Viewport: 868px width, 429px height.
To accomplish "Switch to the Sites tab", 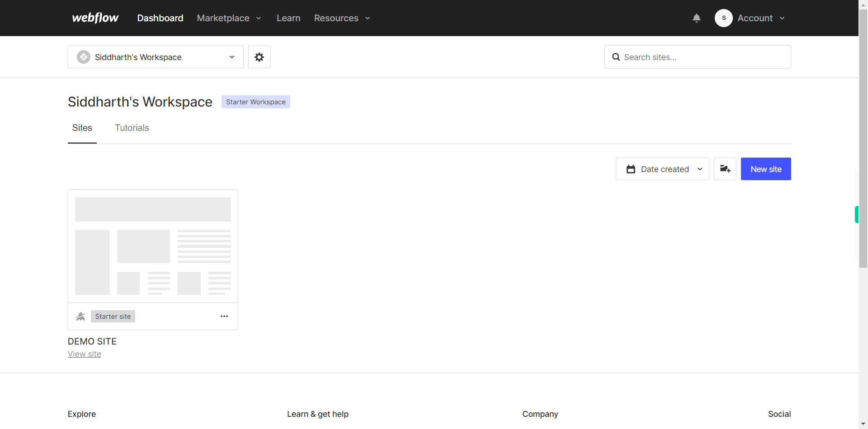I will [x=82, y=128].
